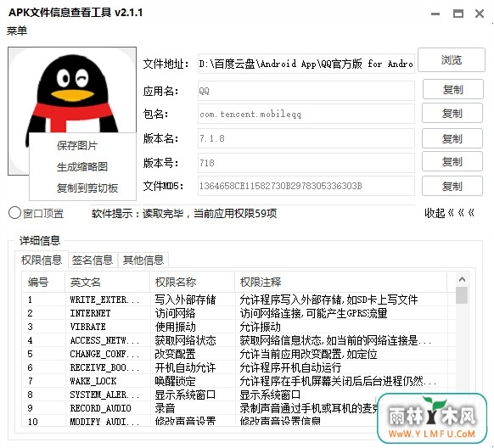Copy the app name QQ with 复制

pyautogui.click(x=452, y=89)
